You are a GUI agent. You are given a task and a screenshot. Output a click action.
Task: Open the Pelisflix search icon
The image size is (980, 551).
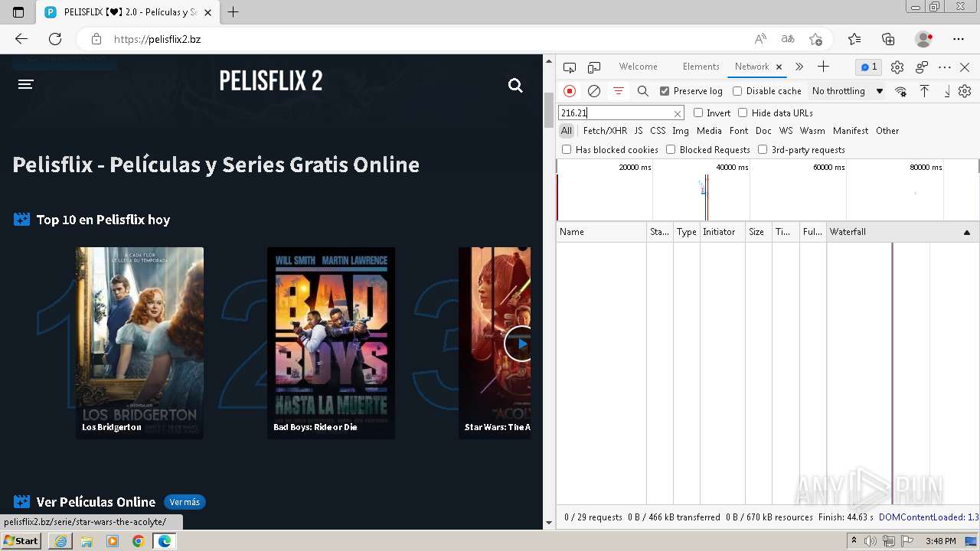[x=515, y=86]
